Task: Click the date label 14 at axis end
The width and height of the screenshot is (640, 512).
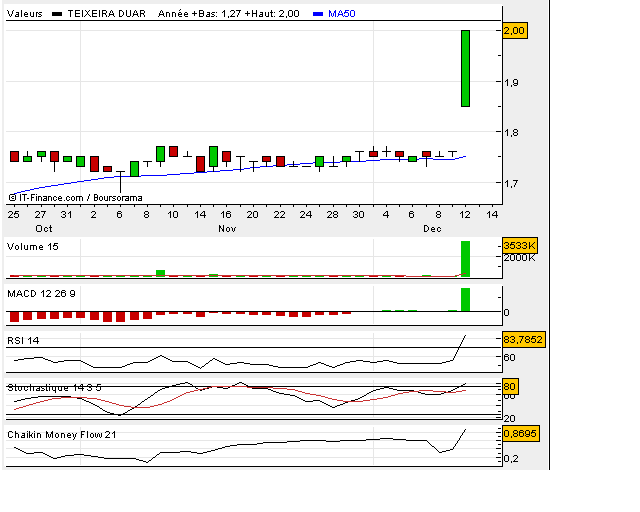Action: (x=492, y=214)
